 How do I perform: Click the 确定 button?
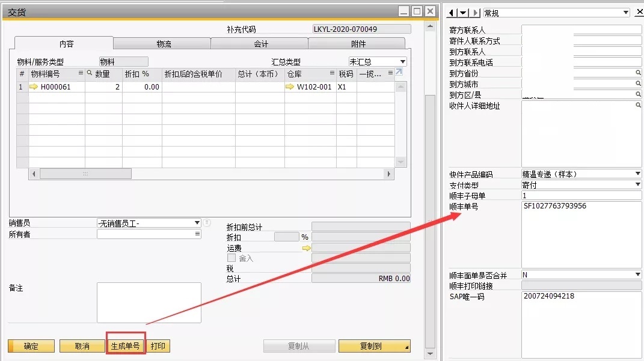(x=31, y=346)
